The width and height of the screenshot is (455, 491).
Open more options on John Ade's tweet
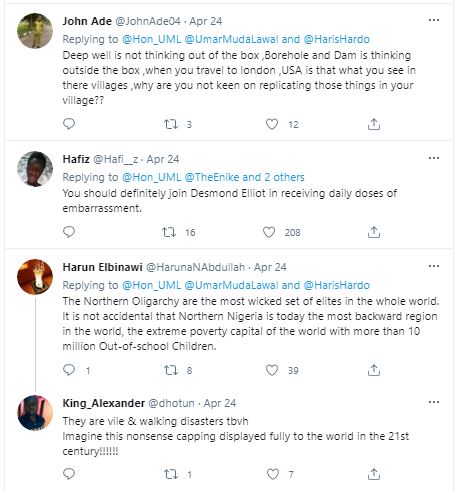(434, 20)
